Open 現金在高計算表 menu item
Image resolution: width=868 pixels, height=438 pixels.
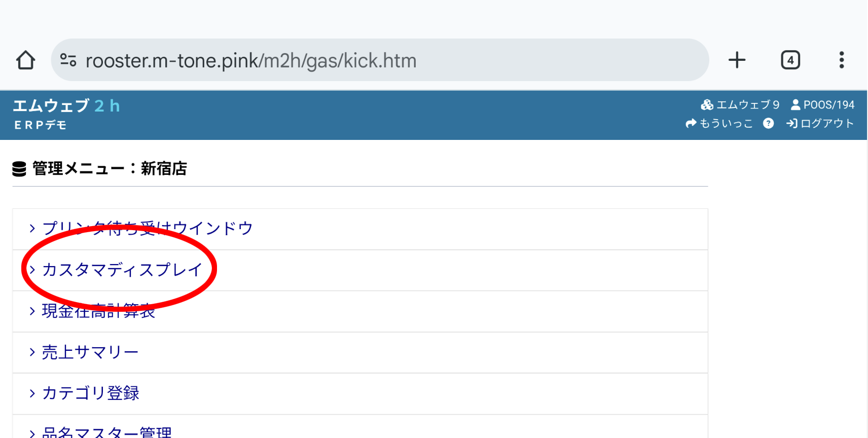tap(98, 311)
